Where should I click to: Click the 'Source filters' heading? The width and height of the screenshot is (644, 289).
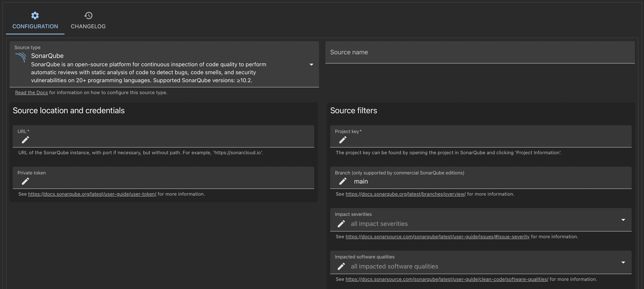tap(353, 110)
